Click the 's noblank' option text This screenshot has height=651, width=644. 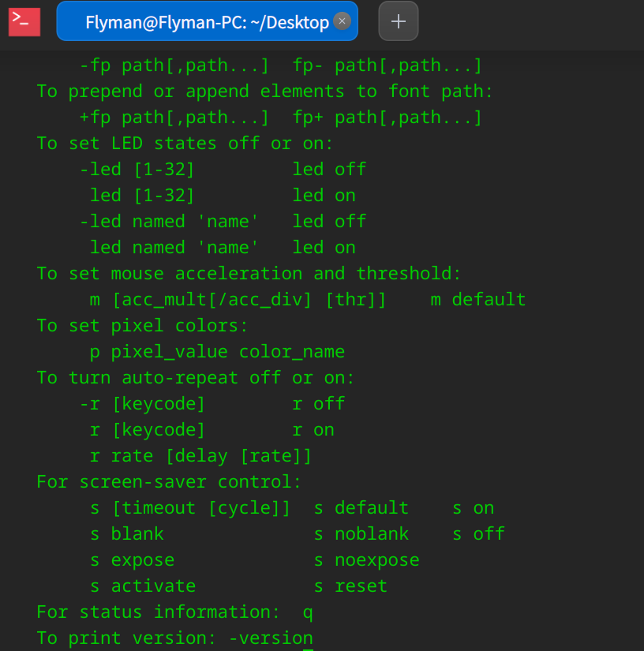[x=361, y=534]
